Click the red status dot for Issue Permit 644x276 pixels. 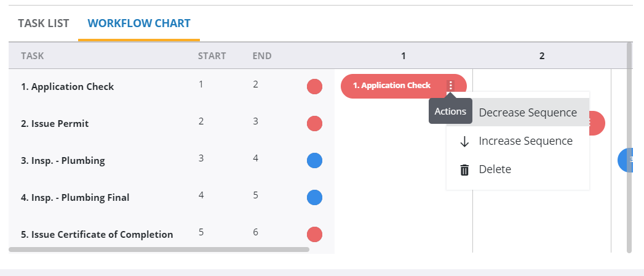point(314,124)
